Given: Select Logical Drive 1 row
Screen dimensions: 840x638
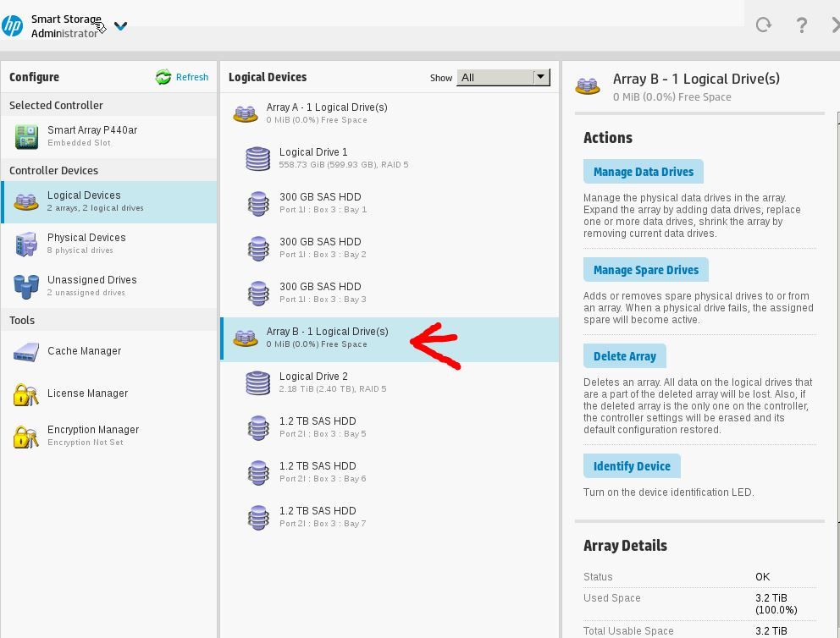Looking at the screenshot, I should point(390,158).
